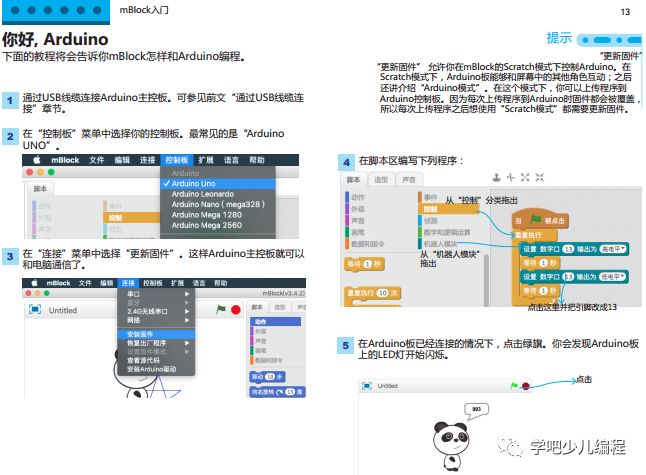Open the 高电平 dropdown on the first 设置数字口 block
Image resolution: width=646 pixels, height=475 pixels.
point(613,249)
